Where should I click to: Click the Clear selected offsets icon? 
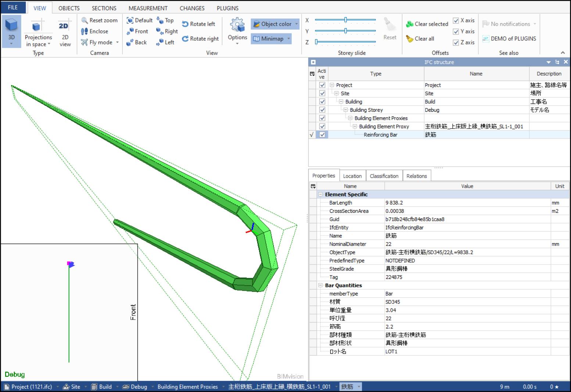pos(410,24)
